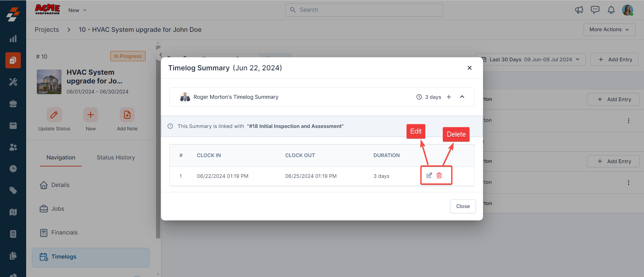
Task: Click the ACME Corporation logo
Action: click(x=47, y=9)
